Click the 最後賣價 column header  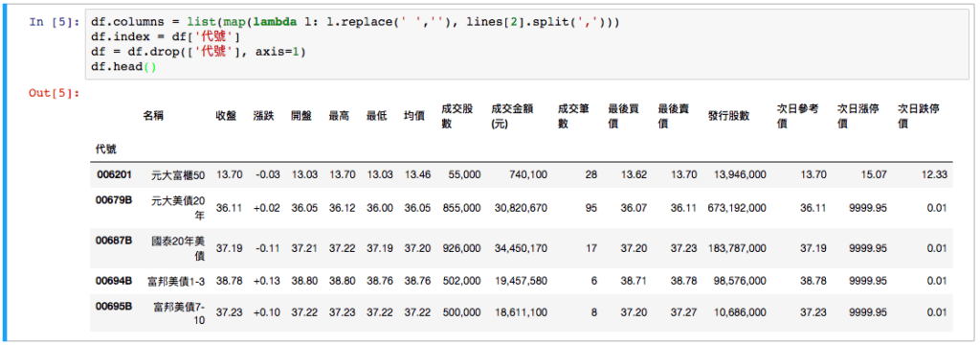coord(674,116)
